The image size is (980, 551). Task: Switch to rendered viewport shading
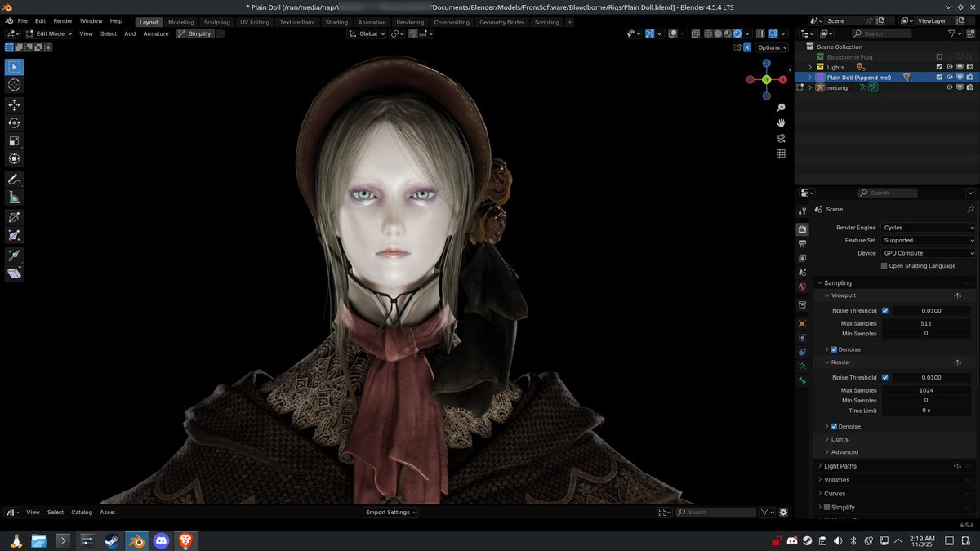[x=737, y=34]
